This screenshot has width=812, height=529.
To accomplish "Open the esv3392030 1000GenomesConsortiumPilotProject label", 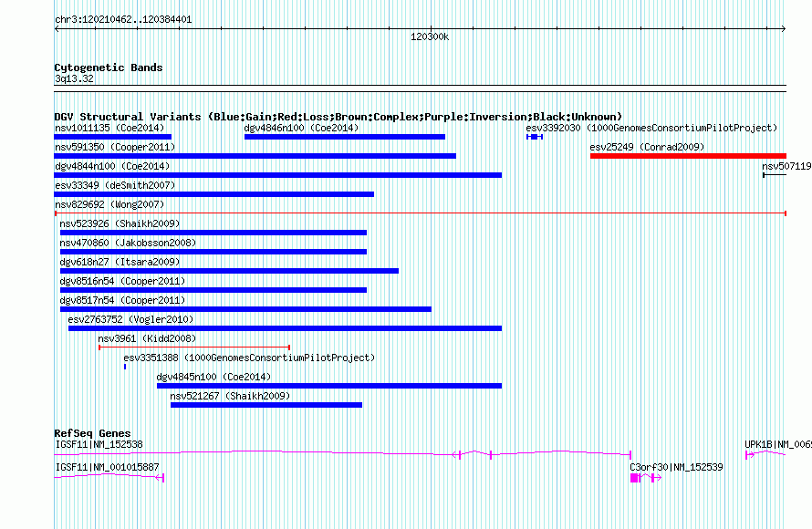I will [651, 128].
